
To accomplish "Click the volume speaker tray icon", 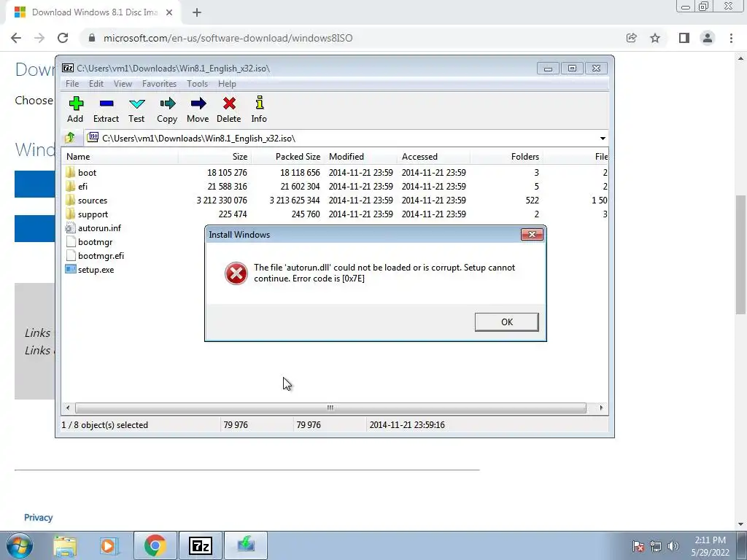I will click(x=673, y=546).
